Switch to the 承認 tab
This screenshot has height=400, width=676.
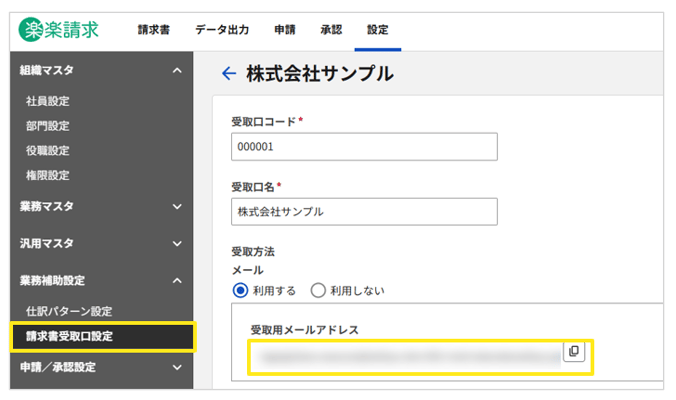tap(331, 30)
